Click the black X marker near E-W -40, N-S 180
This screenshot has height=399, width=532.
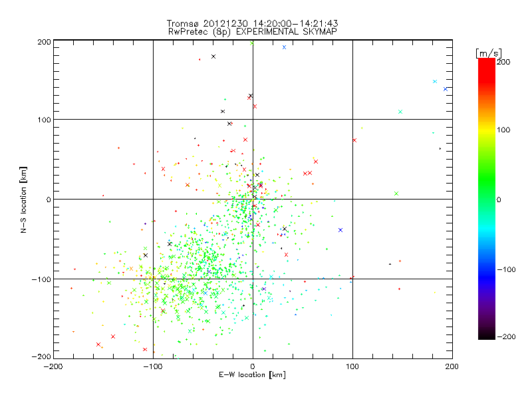click(x=213, y=57)
